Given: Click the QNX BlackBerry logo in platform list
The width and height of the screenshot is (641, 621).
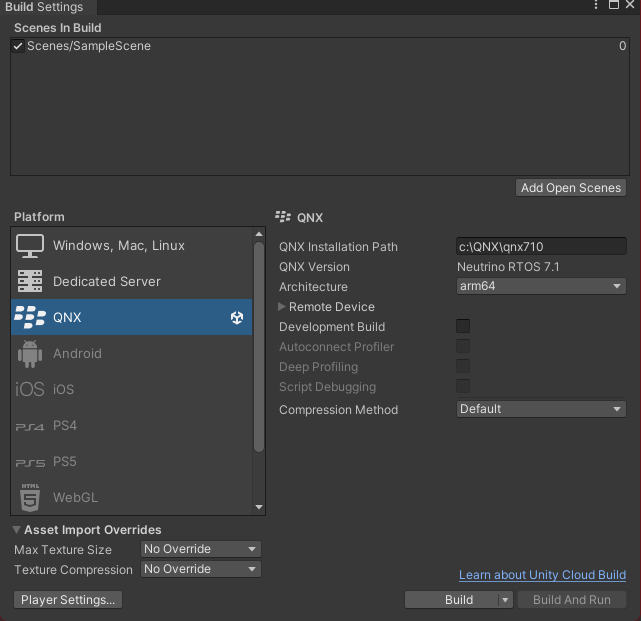Looking at the screenshot, I should pyautogui.click(x=30, y=317).
